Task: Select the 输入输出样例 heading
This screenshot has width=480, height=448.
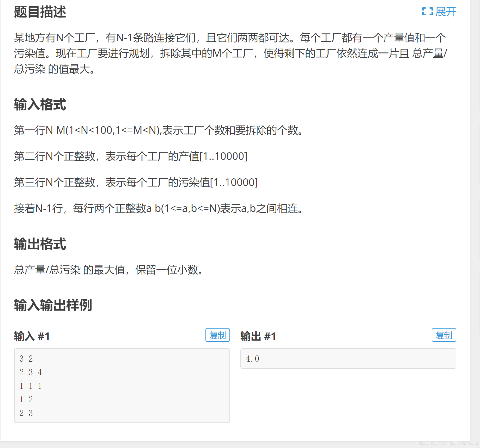Action: [53, 305]
